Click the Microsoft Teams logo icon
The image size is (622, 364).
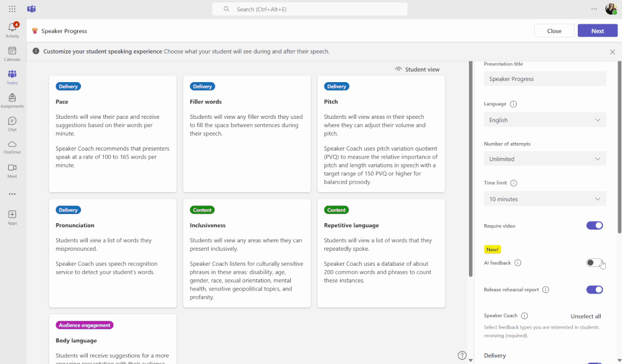(31, 9)
